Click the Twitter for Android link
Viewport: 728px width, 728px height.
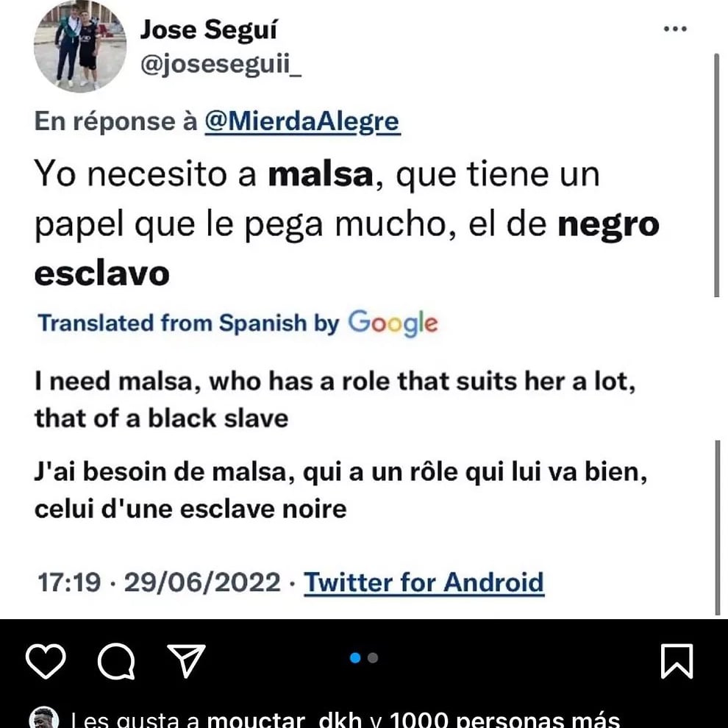coord(424,582)
